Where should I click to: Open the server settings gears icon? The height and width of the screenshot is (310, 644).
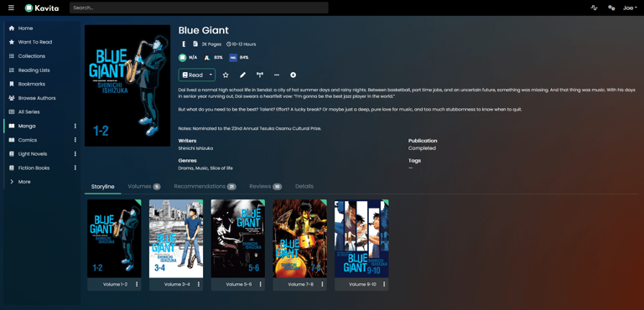(611, 8)
